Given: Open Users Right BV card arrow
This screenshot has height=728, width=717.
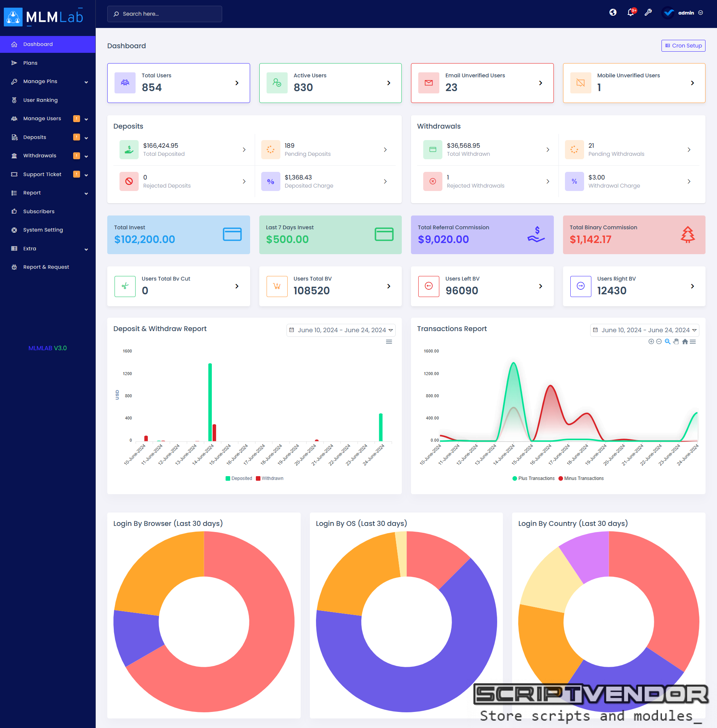Looking at the screenshot, I should (692, 286).
